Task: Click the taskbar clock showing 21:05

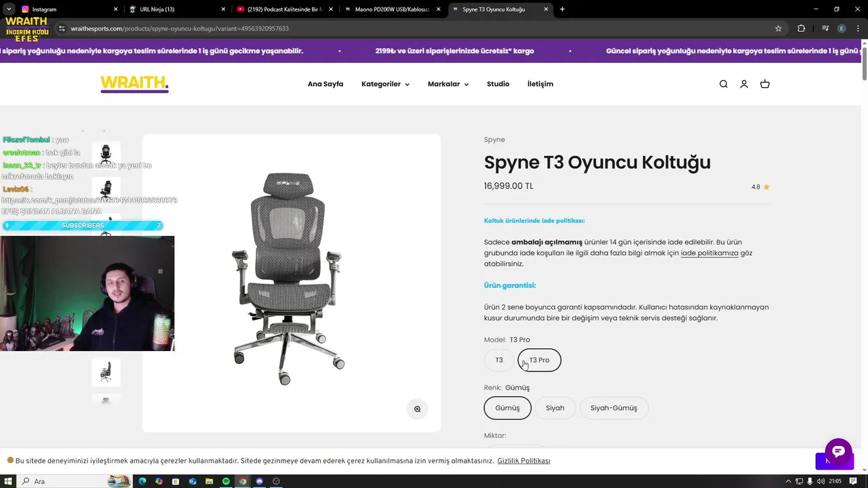Action: point(835,481)
